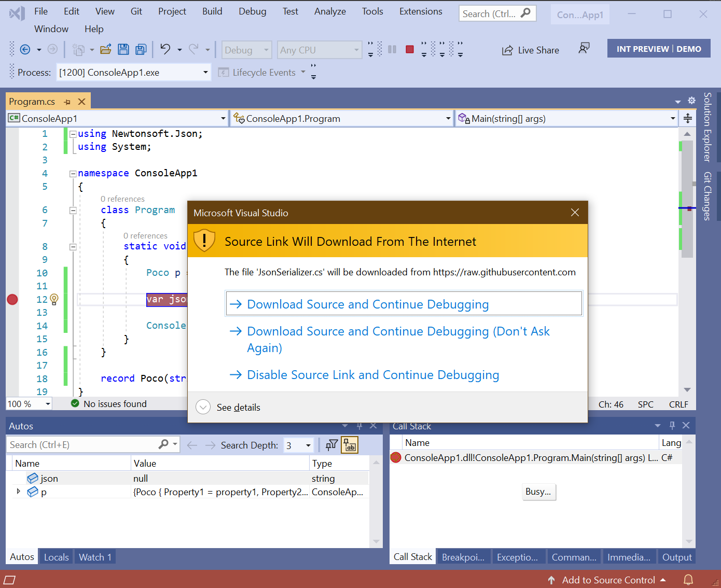Click the Pause (Break All) debugging icon
This screenshot has height=588, width=721.
click(392, 49)
